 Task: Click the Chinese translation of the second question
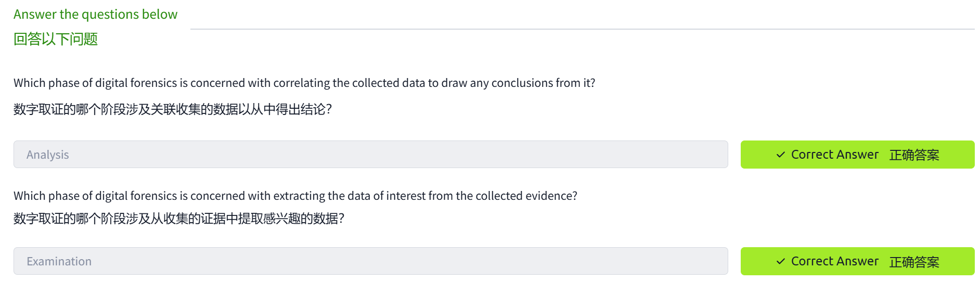tap(179, 219)
